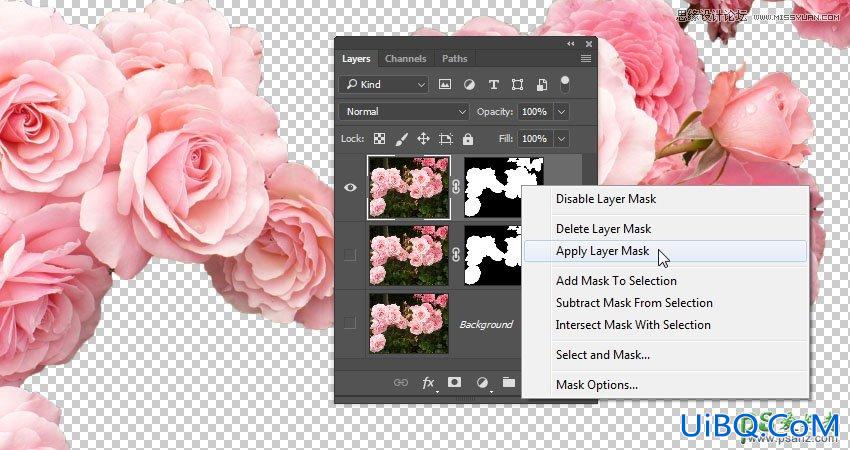This screenshot has width=850, height=450.
Task: Click the shape layer filter icon
Action: 517,85
